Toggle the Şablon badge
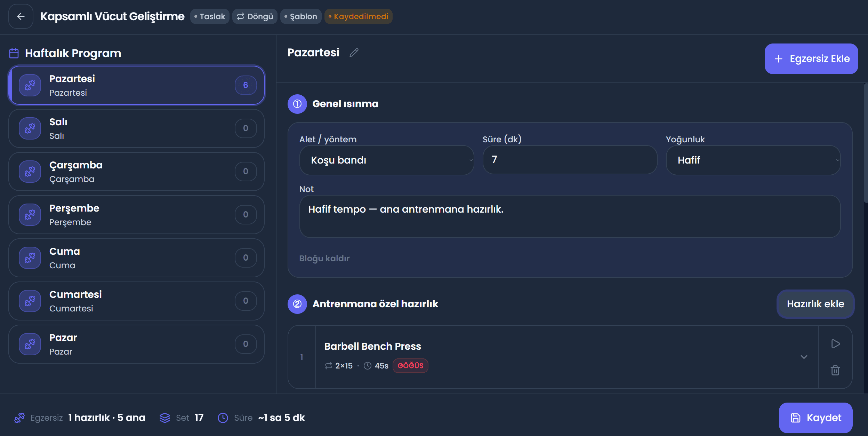The image size is (868, 436). (301, 16)
